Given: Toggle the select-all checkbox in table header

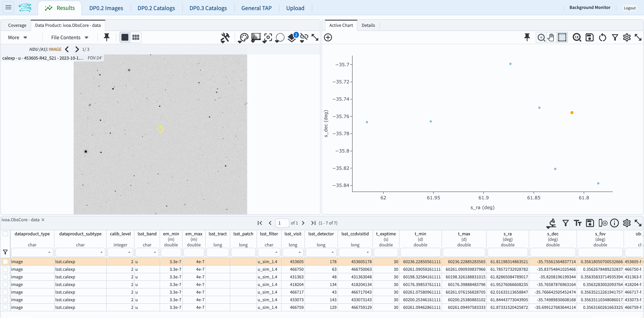Looking at the screenshot, I should pyautogui.click(x=5, y=234).
